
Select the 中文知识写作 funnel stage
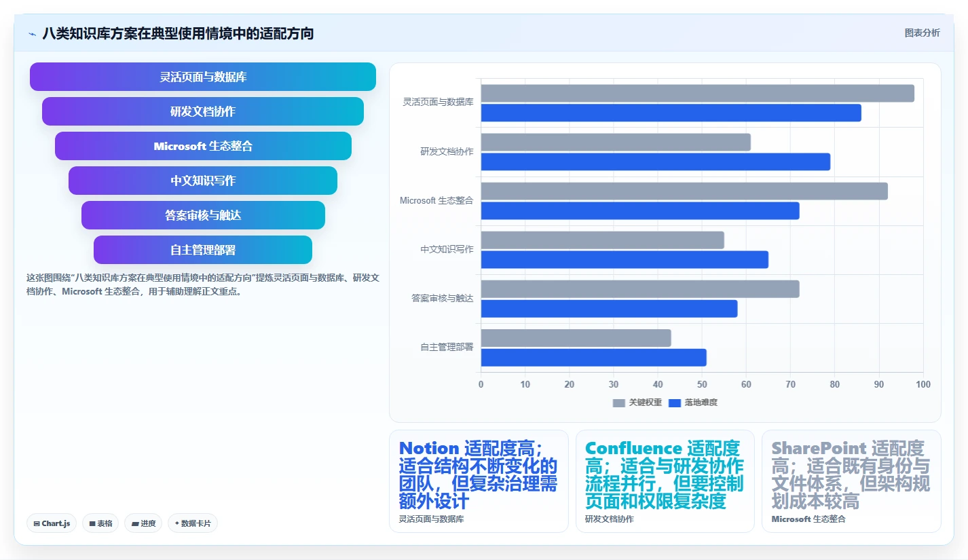tap(203, 181)
